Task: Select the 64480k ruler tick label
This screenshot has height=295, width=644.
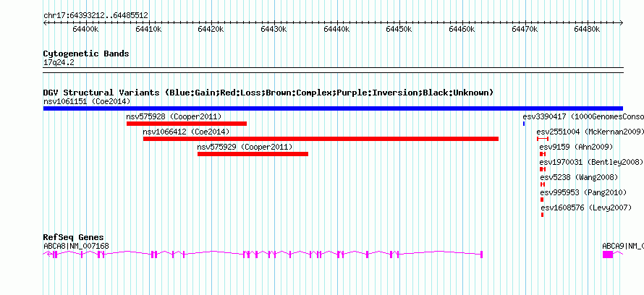Action: (588, 29)
